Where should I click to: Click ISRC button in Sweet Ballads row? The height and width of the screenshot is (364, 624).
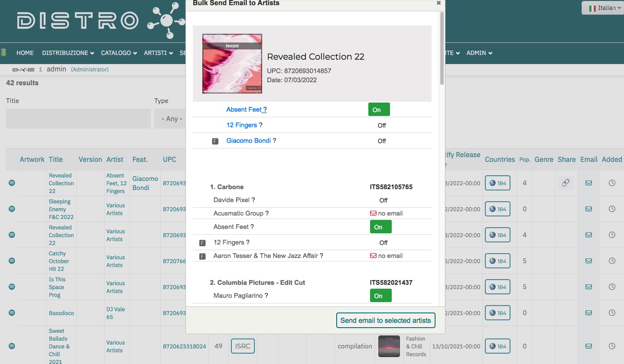[243, 346]
